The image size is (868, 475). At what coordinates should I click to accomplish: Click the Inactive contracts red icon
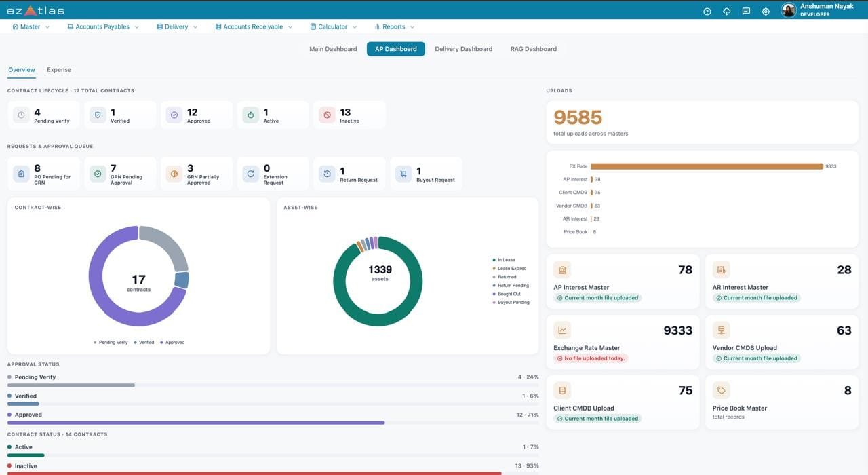point(327,115)
